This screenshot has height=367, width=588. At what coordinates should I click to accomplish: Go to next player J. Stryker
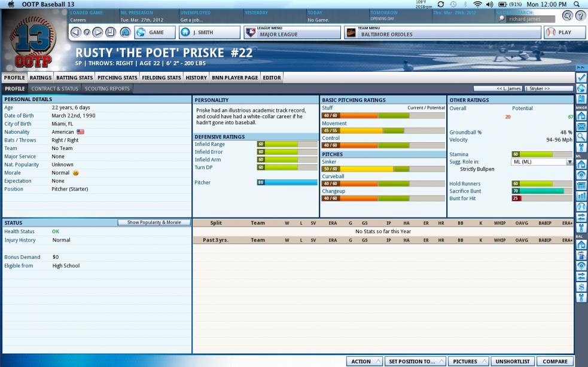click(x=549, y=88)
